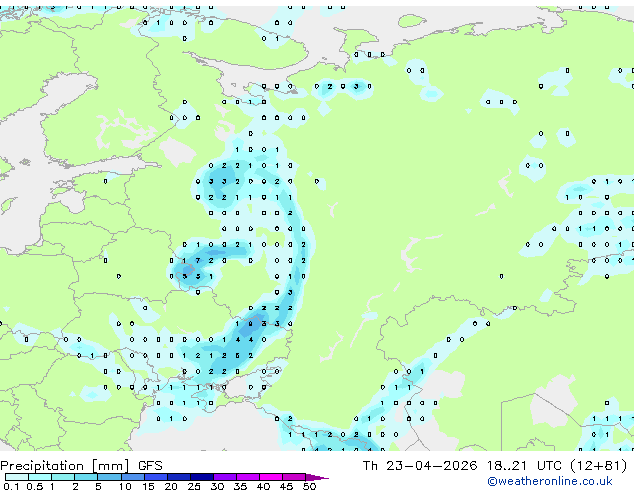This screenshot has height=490, width=634.
Task: Click the 45–50 mm legend swatch
Action: 294,477
